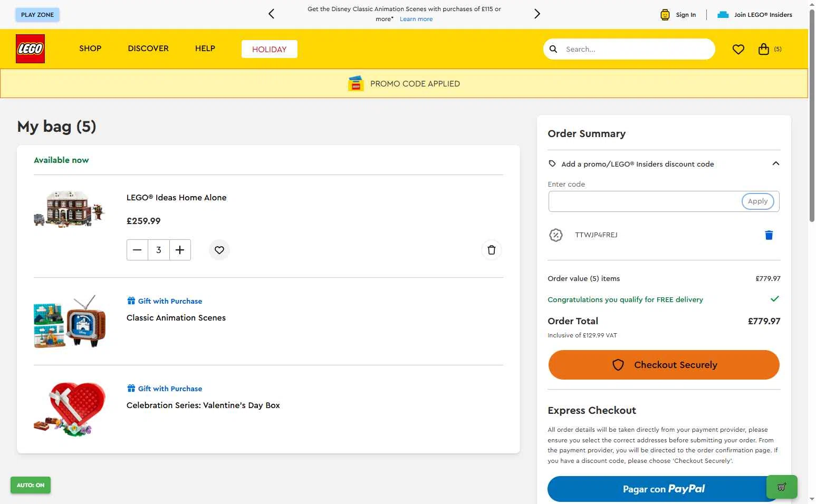Click gift icon beside Classic Animation Scenes
The height and width of the screenshot is (504, 816).
tap(131, 301)
